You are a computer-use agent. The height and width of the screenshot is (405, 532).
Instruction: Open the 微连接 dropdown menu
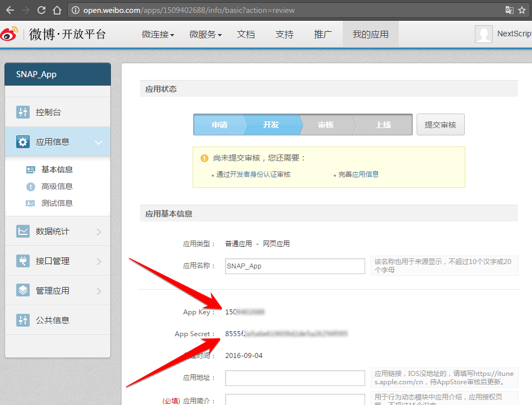[158, 34]
